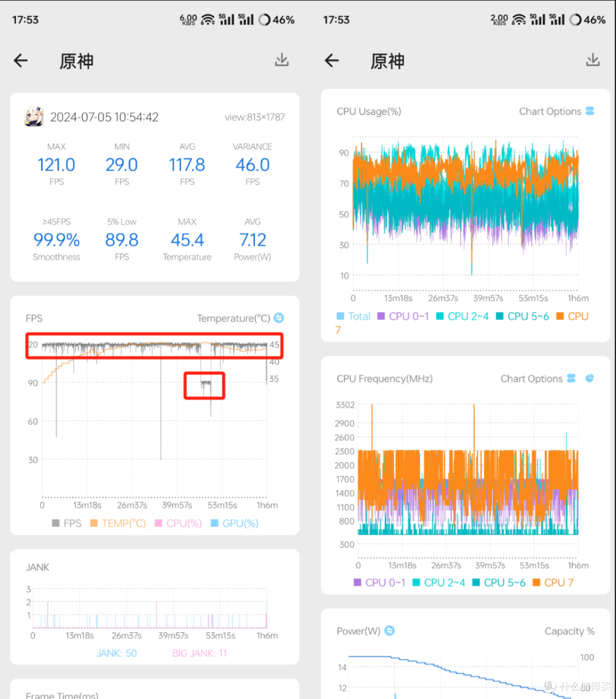616x699 pixels.
Task: Hide orange CPU 7 in the CPU Usage legend
Action: [x=572, y=316]
